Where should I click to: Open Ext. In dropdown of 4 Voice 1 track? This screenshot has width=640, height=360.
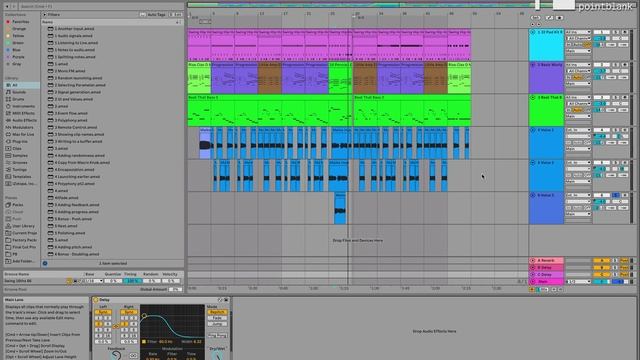tap(578, 130)
